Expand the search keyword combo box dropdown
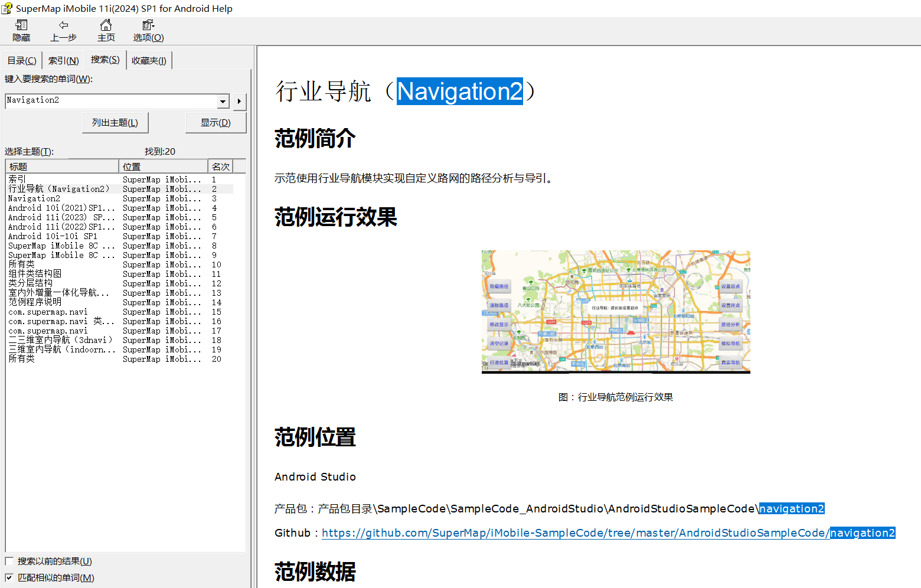 pos(223,102)
